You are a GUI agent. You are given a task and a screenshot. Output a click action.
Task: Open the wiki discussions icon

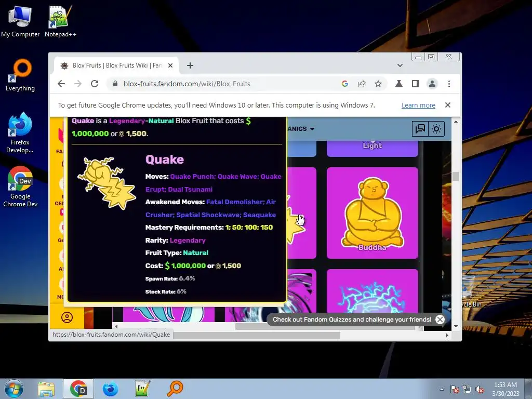pyautogui.click(x=420, y=129)
